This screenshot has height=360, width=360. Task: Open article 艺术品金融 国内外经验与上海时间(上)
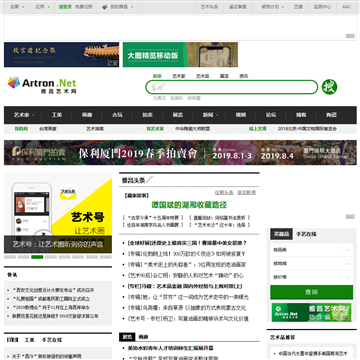[185, 286]
